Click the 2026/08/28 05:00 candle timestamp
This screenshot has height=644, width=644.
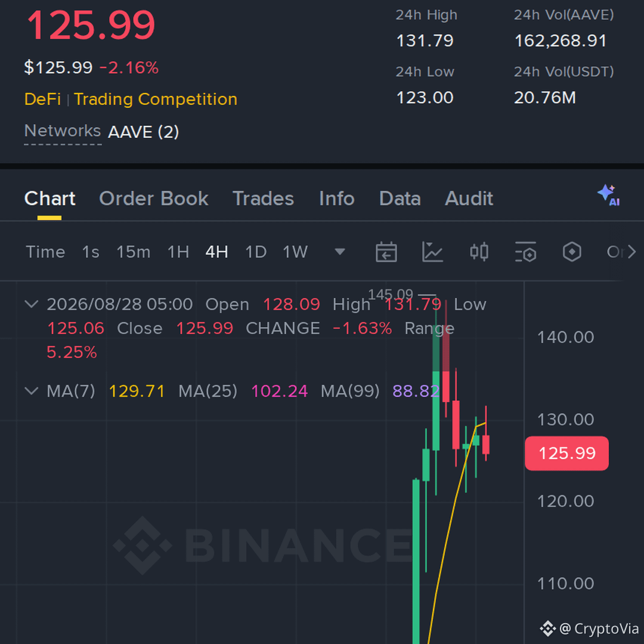119,304
